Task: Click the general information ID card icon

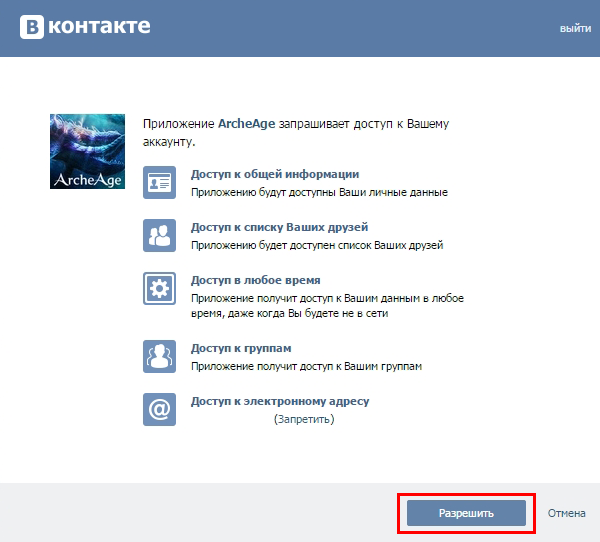Action: (160, 183)
